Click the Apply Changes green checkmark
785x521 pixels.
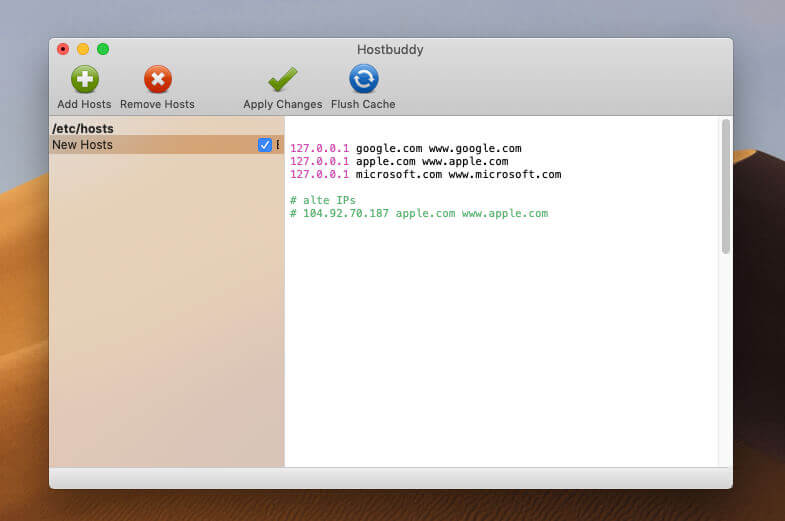point(282,79)
